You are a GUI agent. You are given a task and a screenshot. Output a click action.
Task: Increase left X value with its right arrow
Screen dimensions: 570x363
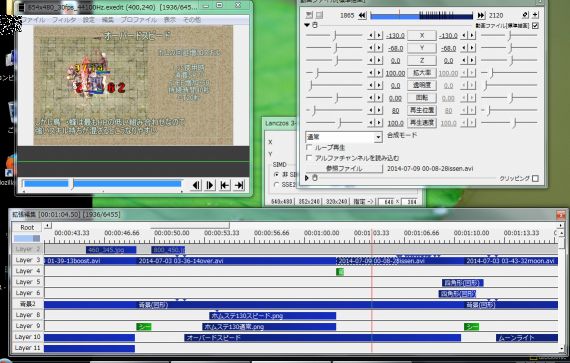379,35
